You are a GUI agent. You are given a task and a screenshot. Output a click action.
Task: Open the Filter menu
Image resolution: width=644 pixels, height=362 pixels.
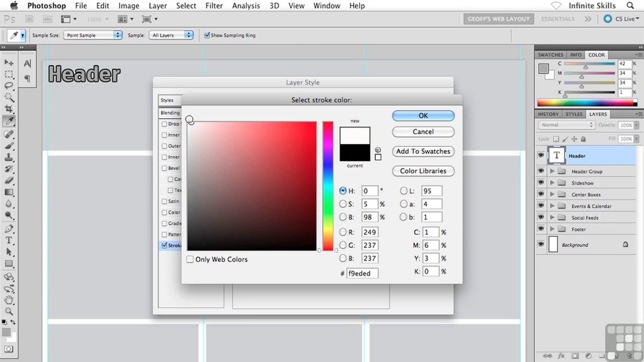tap(214, 6)
